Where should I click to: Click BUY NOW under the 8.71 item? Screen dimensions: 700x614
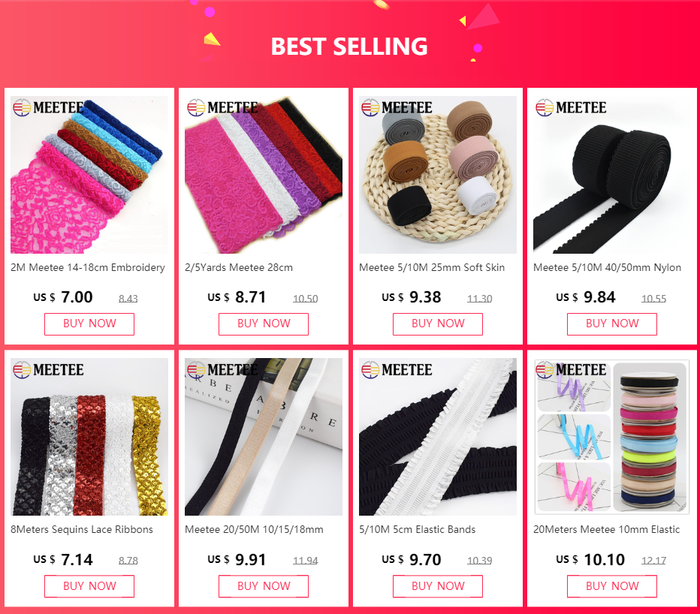pos(264,324)
